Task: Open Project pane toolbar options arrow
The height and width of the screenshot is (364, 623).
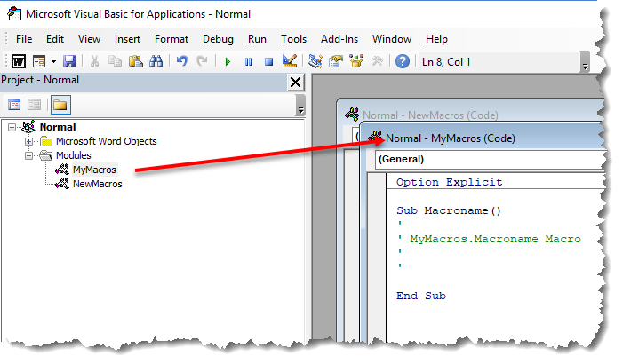Action: pos(300,105)
